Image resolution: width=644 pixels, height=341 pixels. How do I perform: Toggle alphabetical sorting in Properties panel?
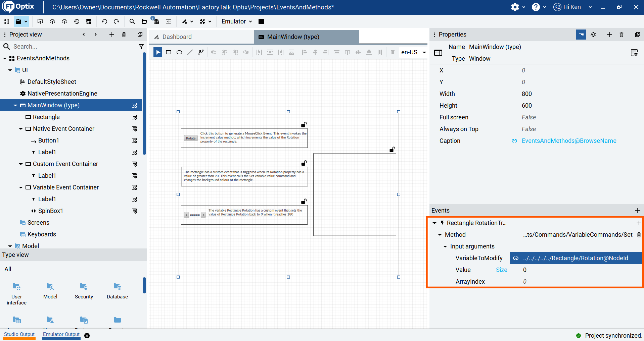tap(593, 35)
